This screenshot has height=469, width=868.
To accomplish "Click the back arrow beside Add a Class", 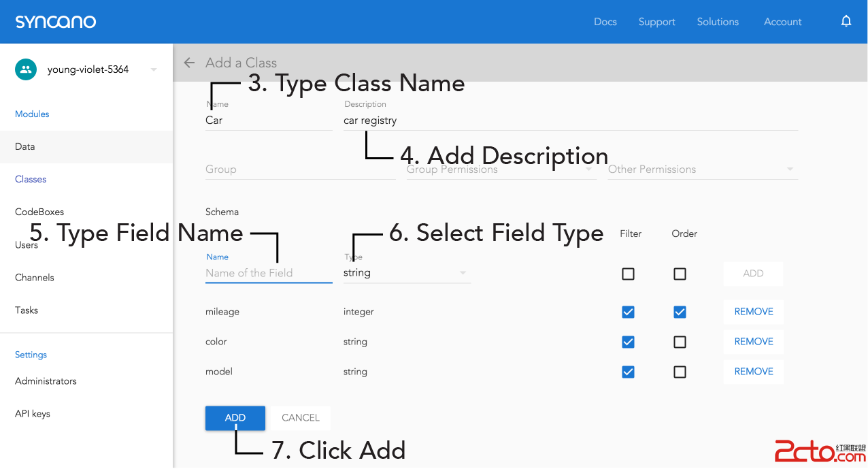I will point(189,63).
